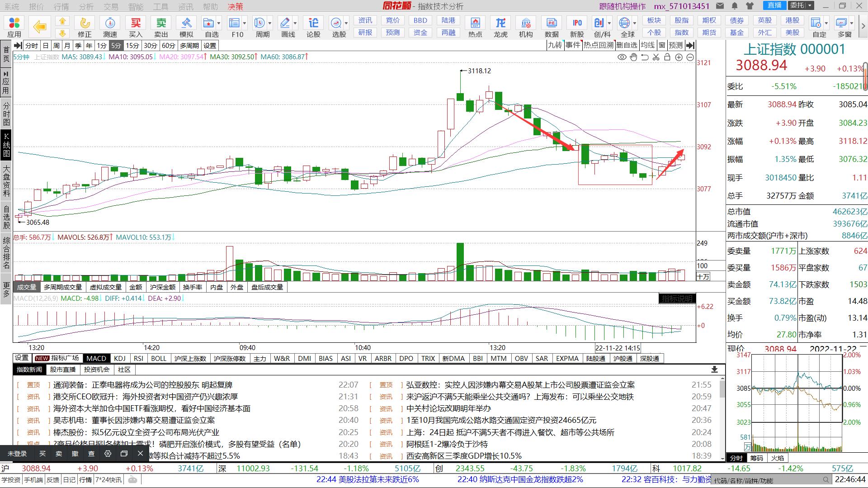
Task: Switch chart to 30分 period
Action: (x=151, y=46)
